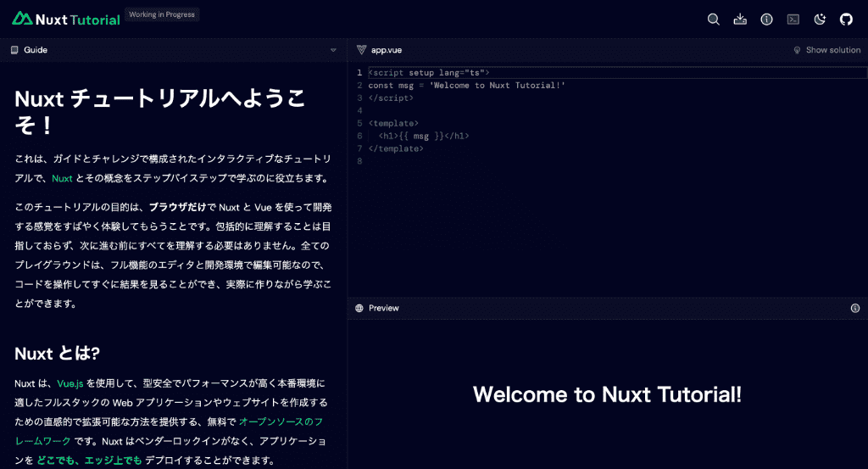Click the const msg code line
Image resolution: width=868 pixels, height=469 pixels.
pyautogui.click(x=467, y=86)
